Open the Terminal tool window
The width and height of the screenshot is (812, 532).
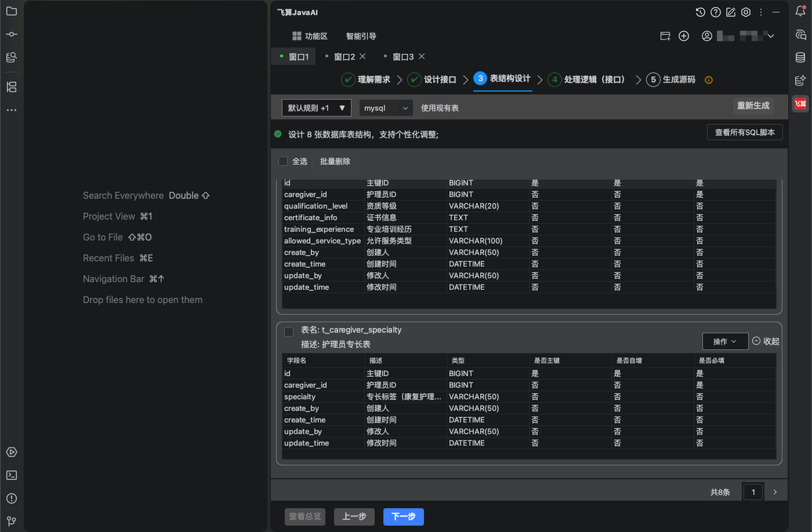click(x=11, y=475)
